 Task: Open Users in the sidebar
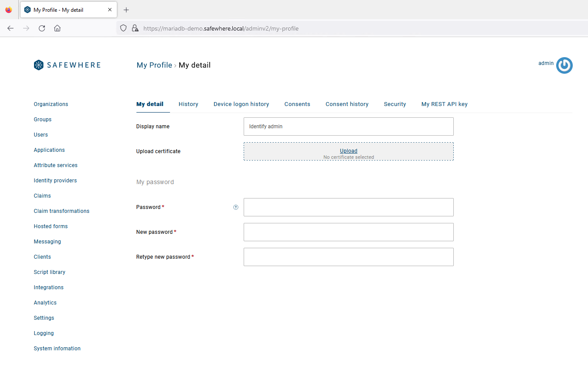(x=41, y=135)
